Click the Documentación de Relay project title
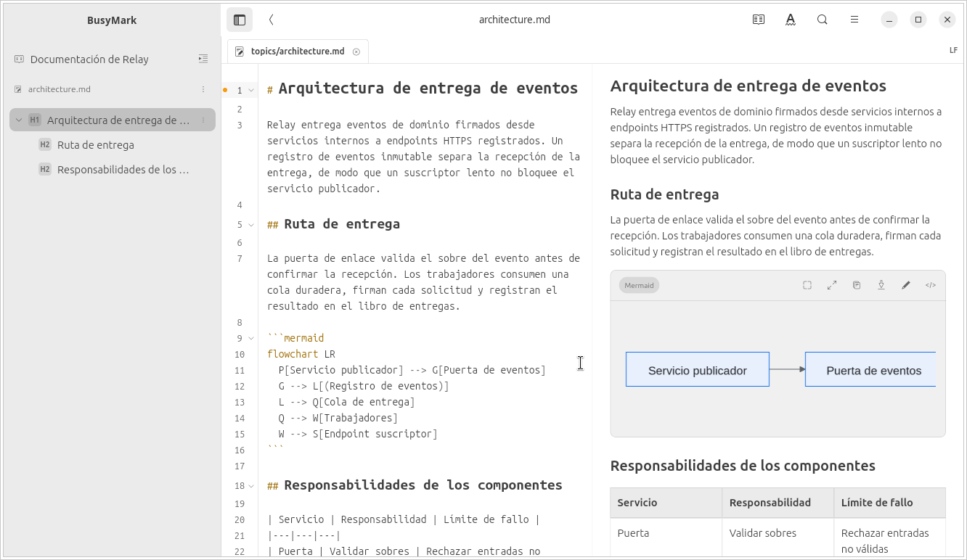Screen dimensions: 967x560 (x=89, y=59)
